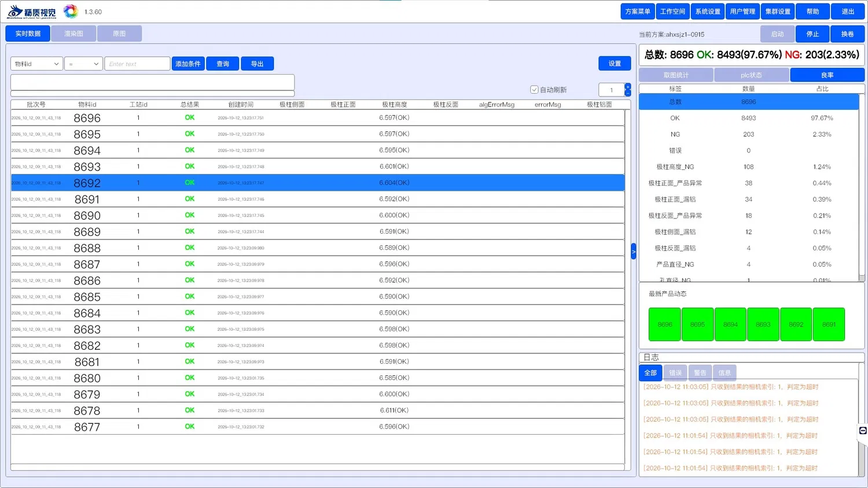The width and height of the screenshot is (868, 488).
Task: Switch to the 渲染图 tab
Action: 73,34
